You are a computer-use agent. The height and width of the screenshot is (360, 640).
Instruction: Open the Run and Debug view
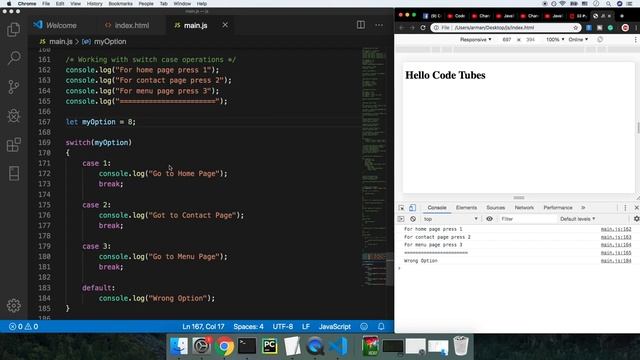14,116
